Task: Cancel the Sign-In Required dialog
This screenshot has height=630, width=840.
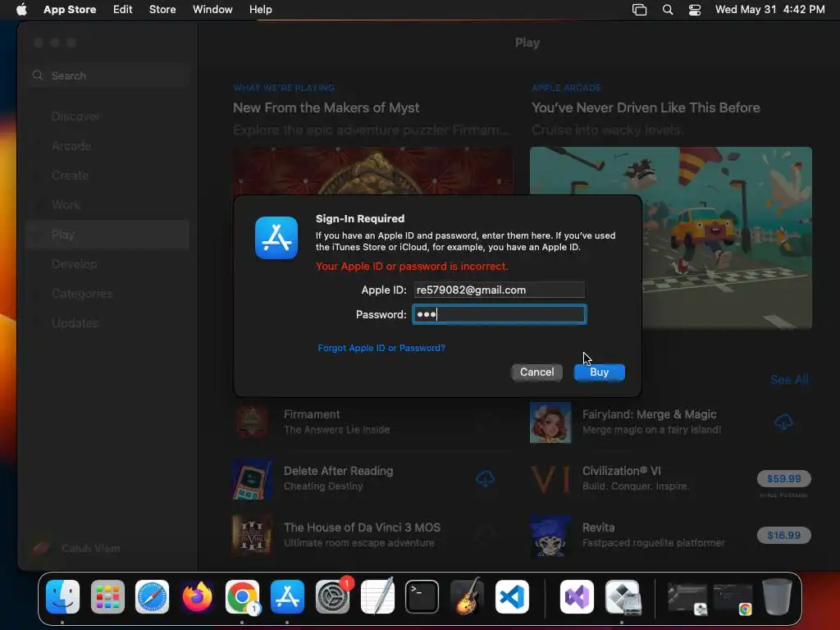Action: click(x=536, y=372)
